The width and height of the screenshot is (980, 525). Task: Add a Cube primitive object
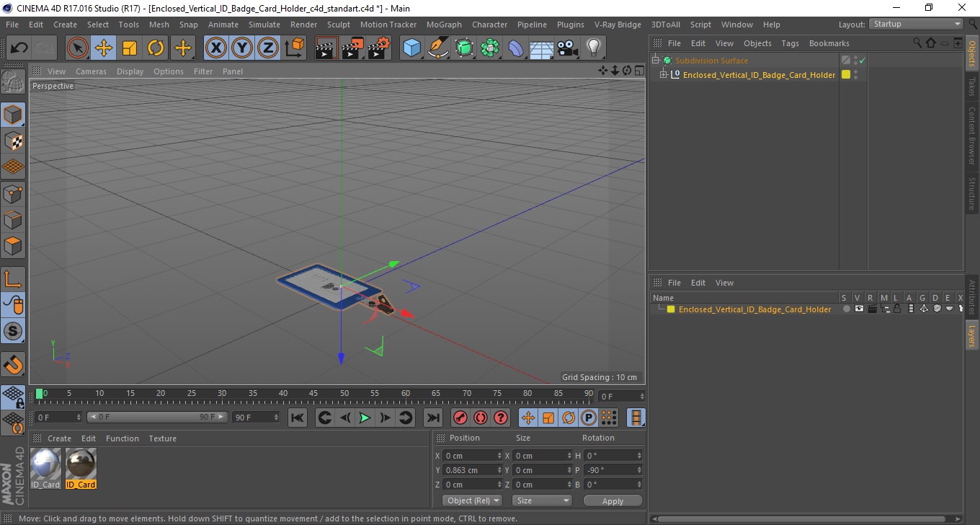411,48
